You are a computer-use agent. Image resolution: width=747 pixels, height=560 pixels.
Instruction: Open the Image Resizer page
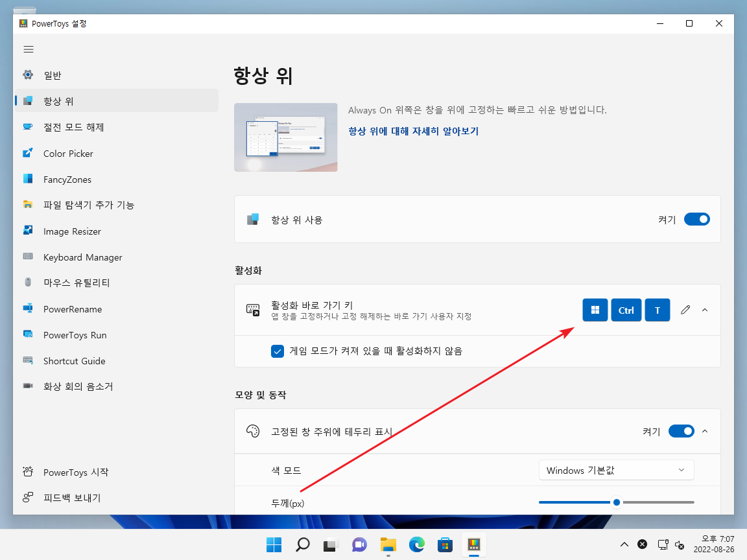pyautogui.click(x=117, y=231)
